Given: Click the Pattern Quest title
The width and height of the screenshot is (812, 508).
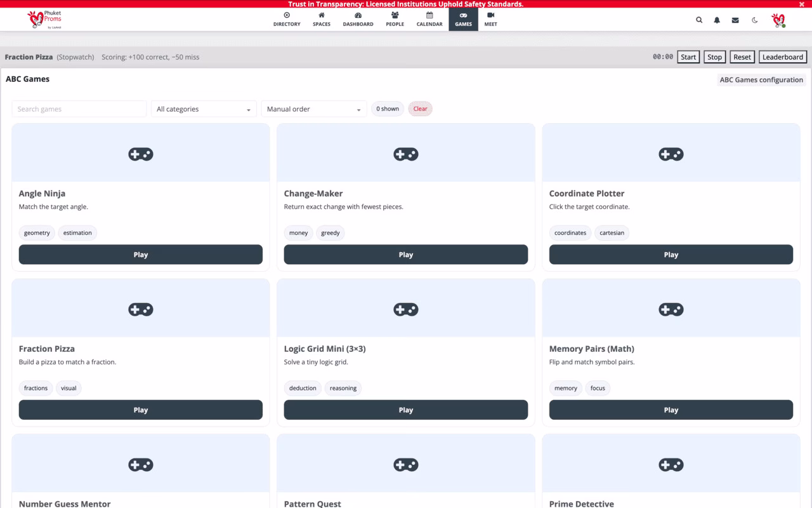Looking at the screenshot, I should click(313, 504).
